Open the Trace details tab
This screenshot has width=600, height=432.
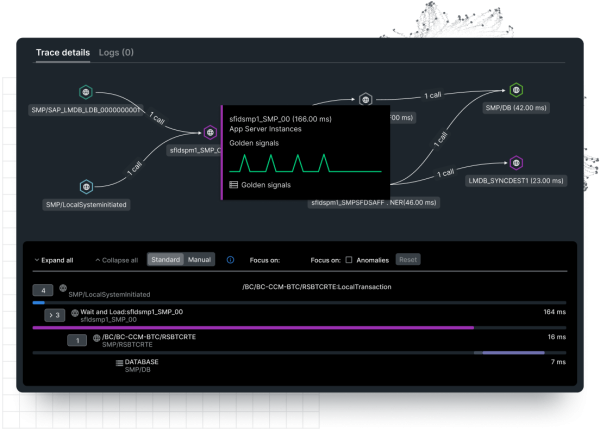pyautogui.click(x=63, y=52)
